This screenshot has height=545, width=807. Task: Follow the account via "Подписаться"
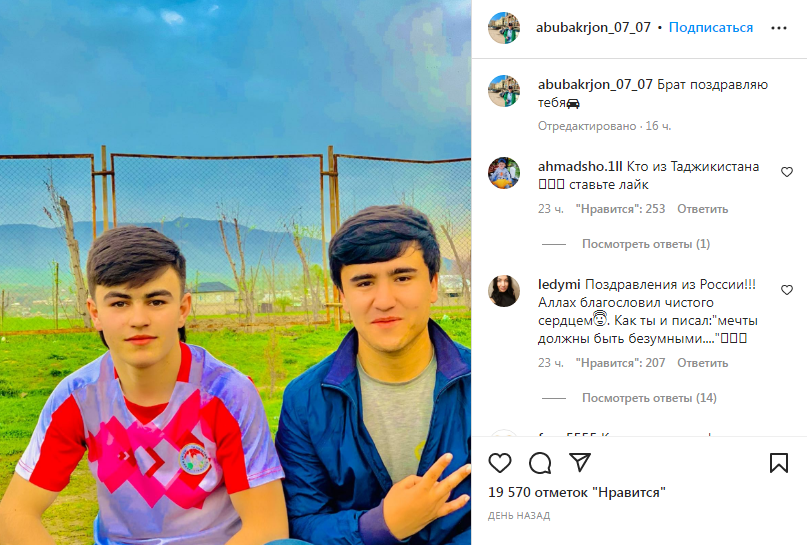pyautogui.click(x=710, y=27)
